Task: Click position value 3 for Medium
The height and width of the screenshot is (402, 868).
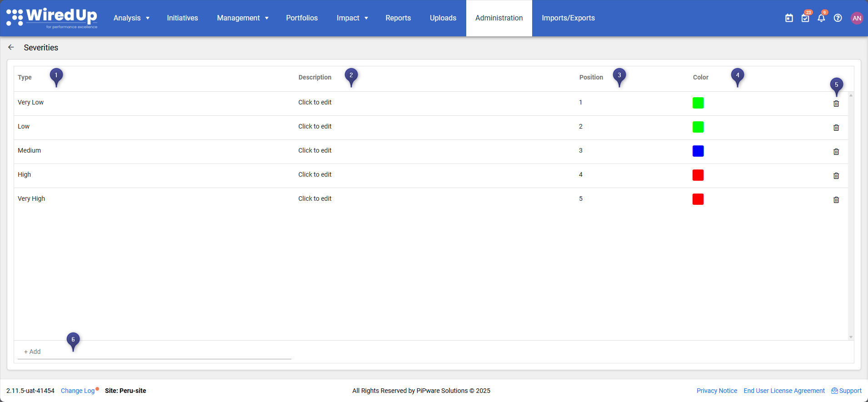Action: coord(581,150)
